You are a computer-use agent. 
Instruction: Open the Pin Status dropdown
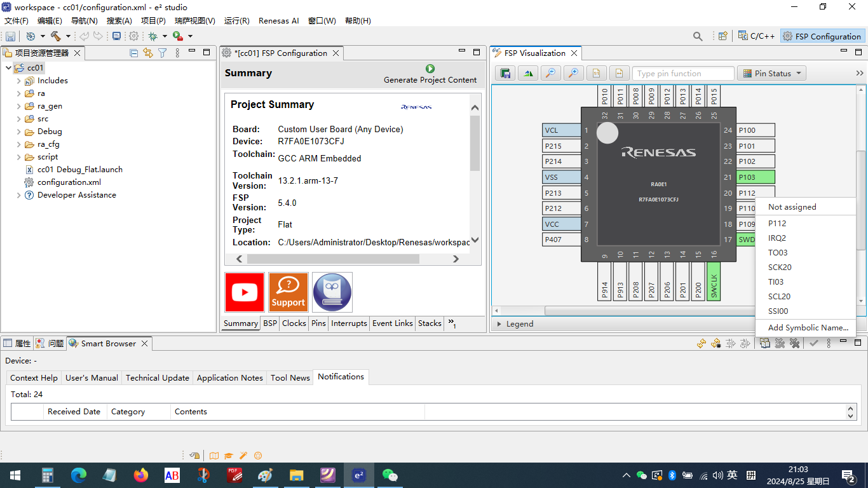pos(772,73)
